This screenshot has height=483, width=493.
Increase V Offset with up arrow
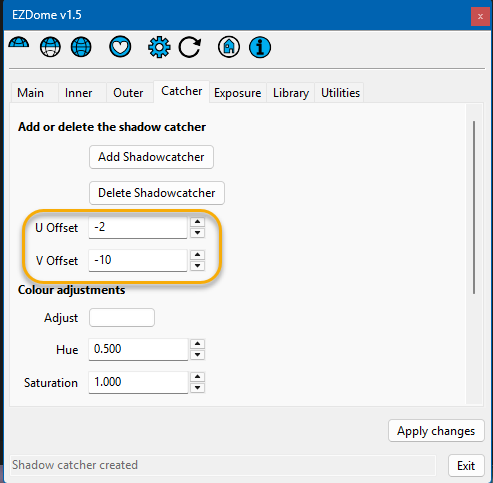[197, 255]
